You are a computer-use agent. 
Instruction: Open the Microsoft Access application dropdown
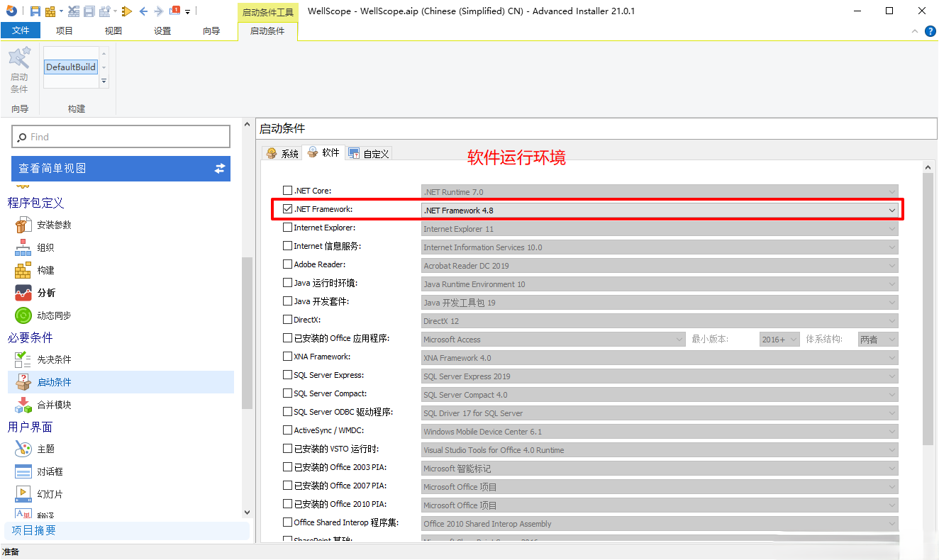click(x=553, y=340)
